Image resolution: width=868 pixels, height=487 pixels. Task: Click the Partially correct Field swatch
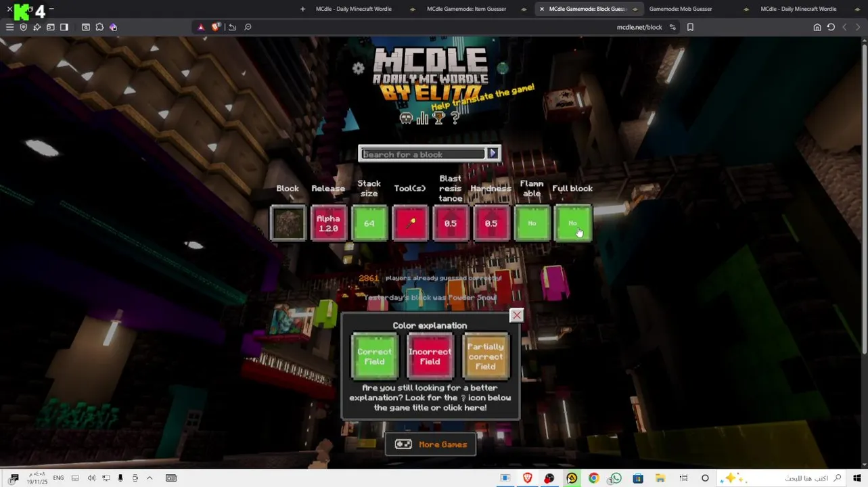[485, 356]
